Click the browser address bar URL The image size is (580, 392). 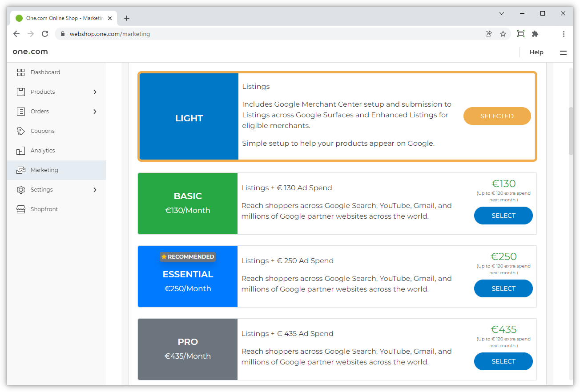click(110, 34)
